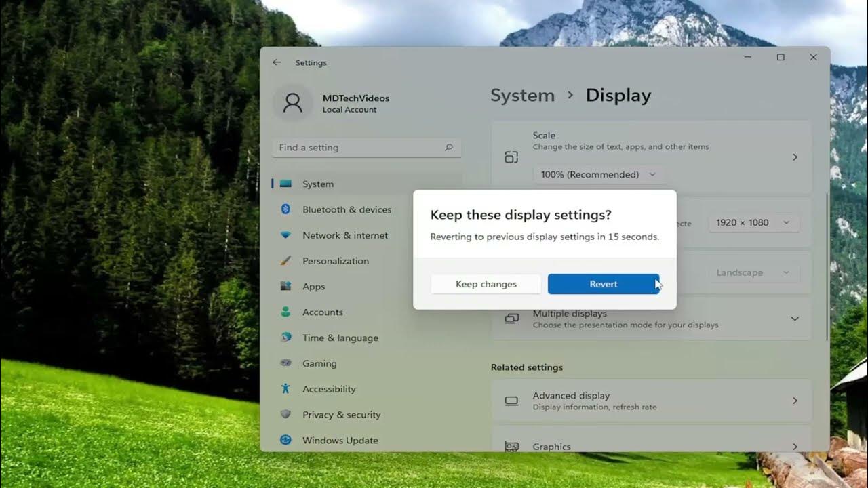Click the Windows Update icon

coord(286,440)
